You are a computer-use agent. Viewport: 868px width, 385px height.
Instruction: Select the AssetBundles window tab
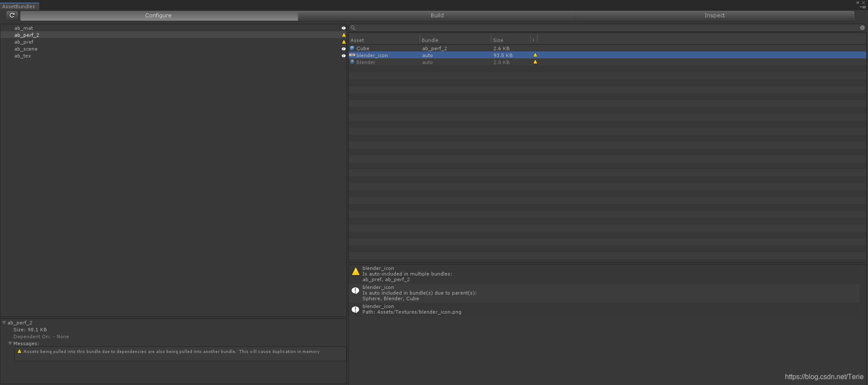[x=19, y=6]
